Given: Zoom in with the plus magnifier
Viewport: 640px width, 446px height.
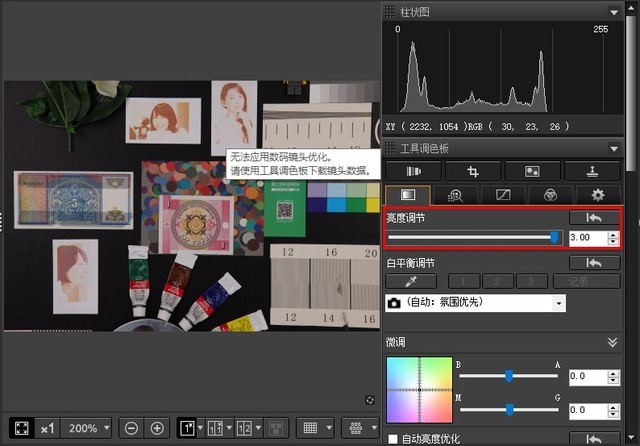Looking at the screenshot, I should pos(157,428).
